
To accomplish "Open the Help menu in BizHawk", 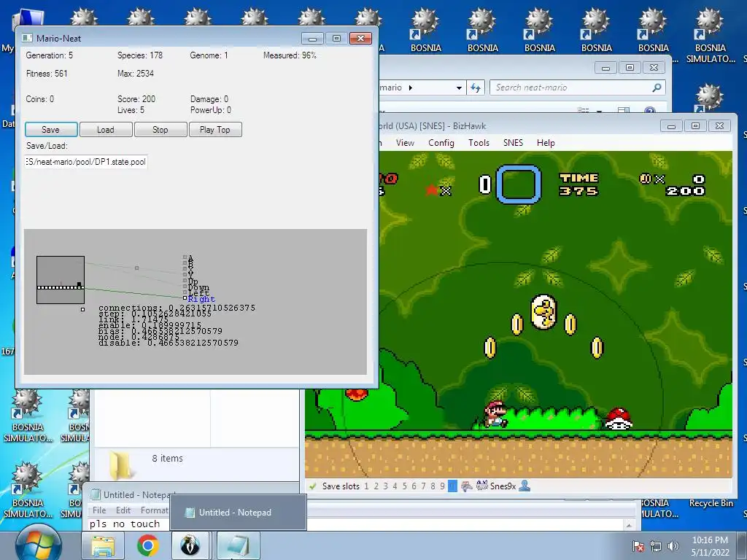I will coord(546,143).
